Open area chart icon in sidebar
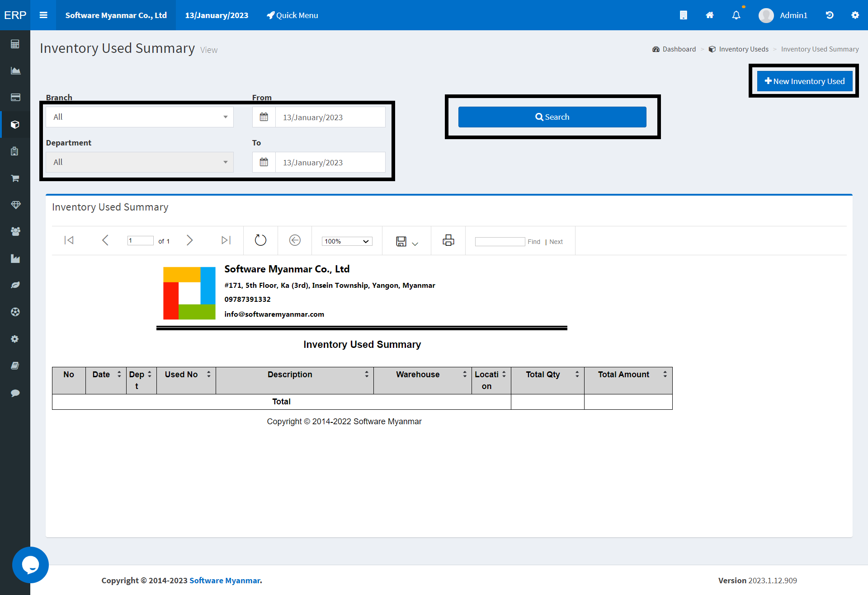Viewport: 868px width, 595px height. coord(15,70)
